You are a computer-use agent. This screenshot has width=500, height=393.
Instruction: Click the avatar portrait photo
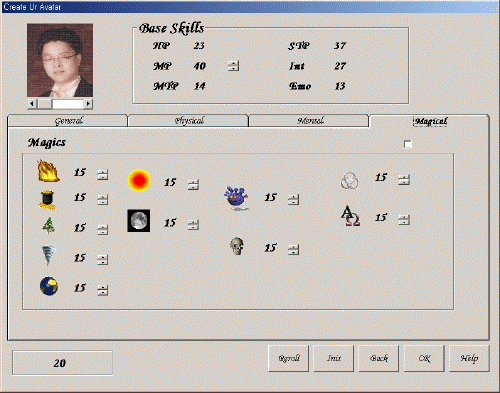tap(60, 60)
